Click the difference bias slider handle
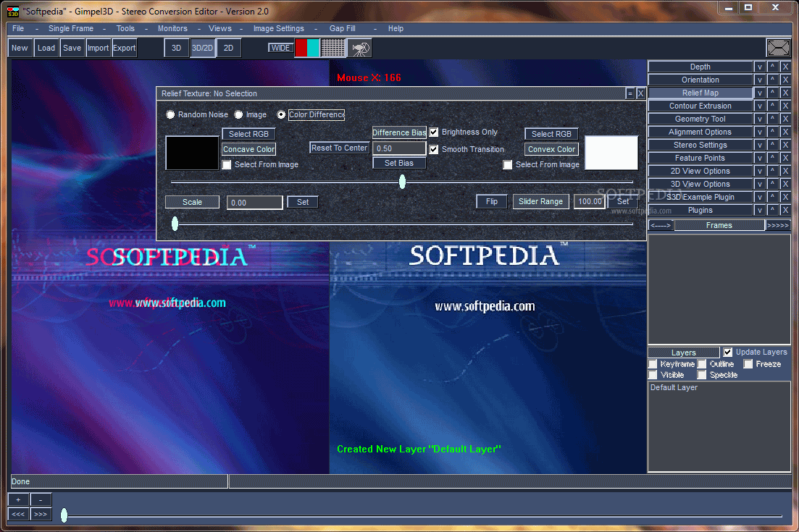This screenshot has width=799, height=532. [x=403, y=181]
